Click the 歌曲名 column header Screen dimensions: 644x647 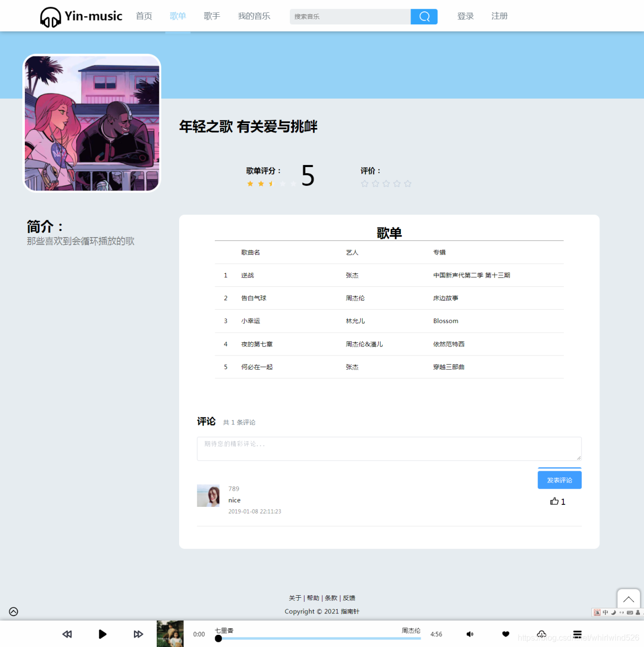click(x=250, y=252)
